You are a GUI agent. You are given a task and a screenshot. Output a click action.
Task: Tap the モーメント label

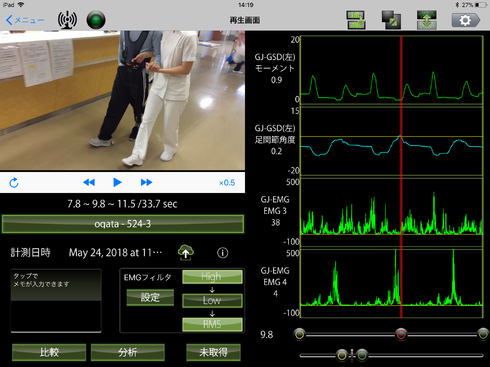(275, 68)
